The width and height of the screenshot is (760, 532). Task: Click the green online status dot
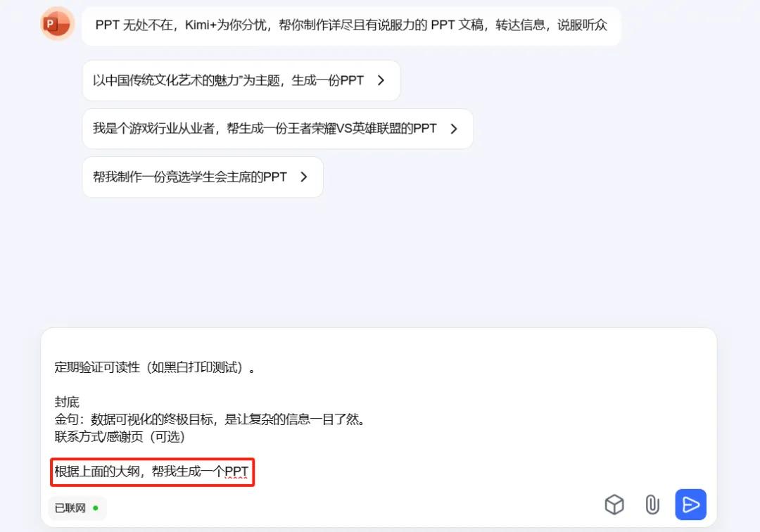[x=96, y=508]
